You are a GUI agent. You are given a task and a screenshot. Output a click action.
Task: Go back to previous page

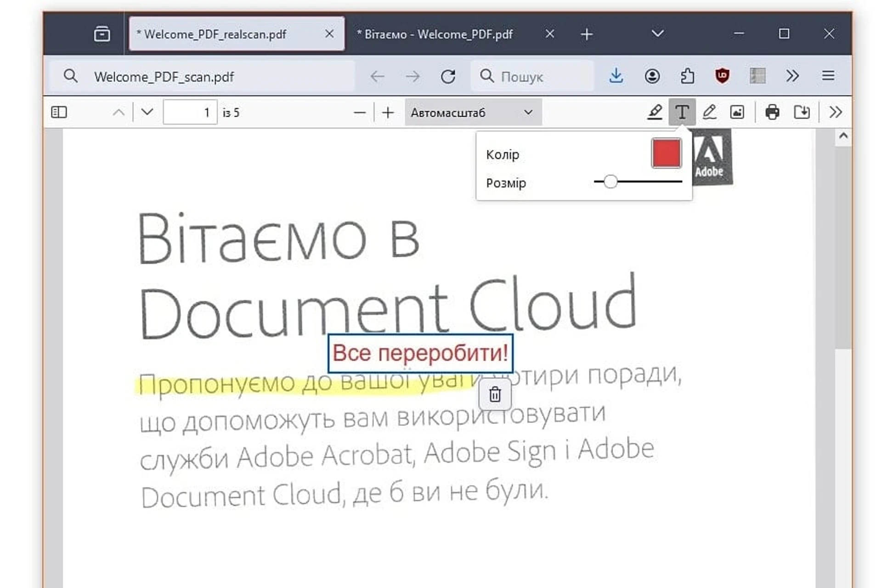pos(377,76)
